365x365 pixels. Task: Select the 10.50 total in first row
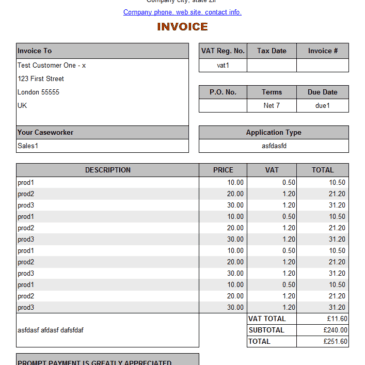pos(337,183)
